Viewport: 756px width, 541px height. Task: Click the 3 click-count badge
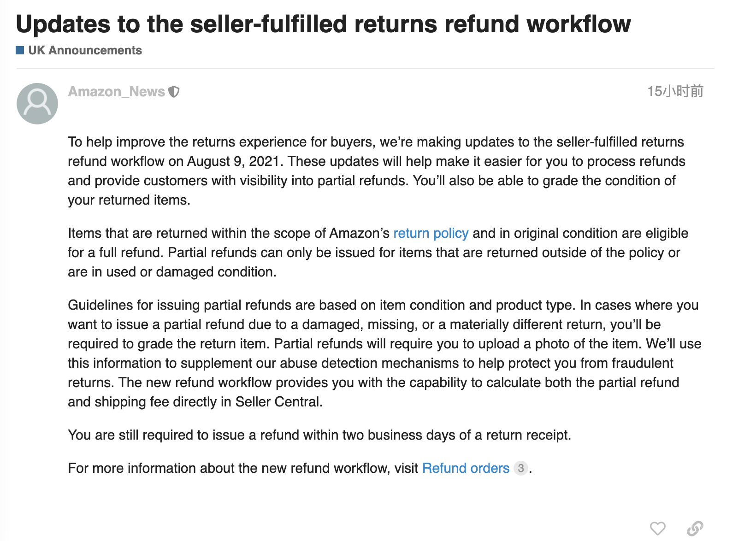521,468
